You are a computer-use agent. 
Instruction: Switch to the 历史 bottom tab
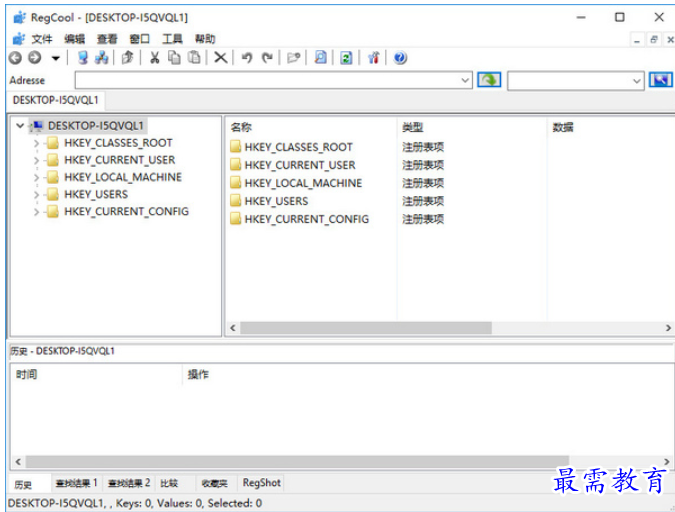[28, 484]
